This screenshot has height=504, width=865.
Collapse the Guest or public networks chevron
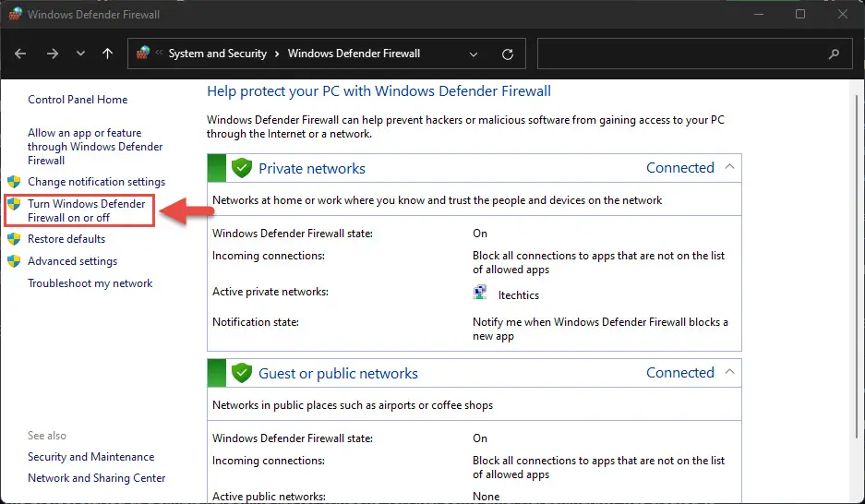tap(729, 372)
